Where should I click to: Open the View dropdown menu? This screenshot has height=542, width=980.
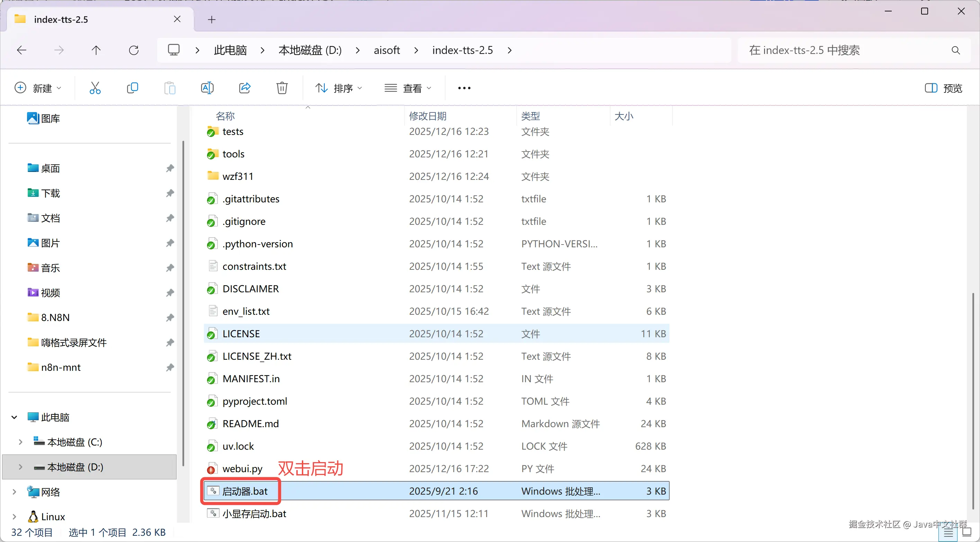coord(408,88)
